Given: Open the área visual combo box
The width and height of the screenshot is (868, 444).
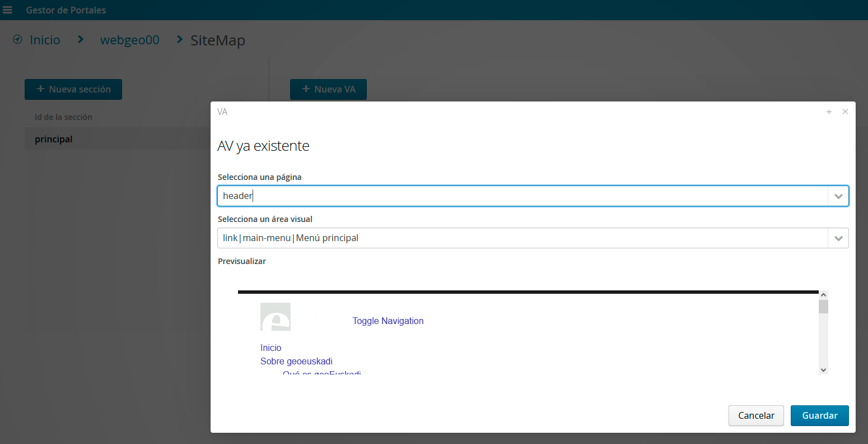Looking at the screenshot, I should pyautogui.click(x=522, y=238).
